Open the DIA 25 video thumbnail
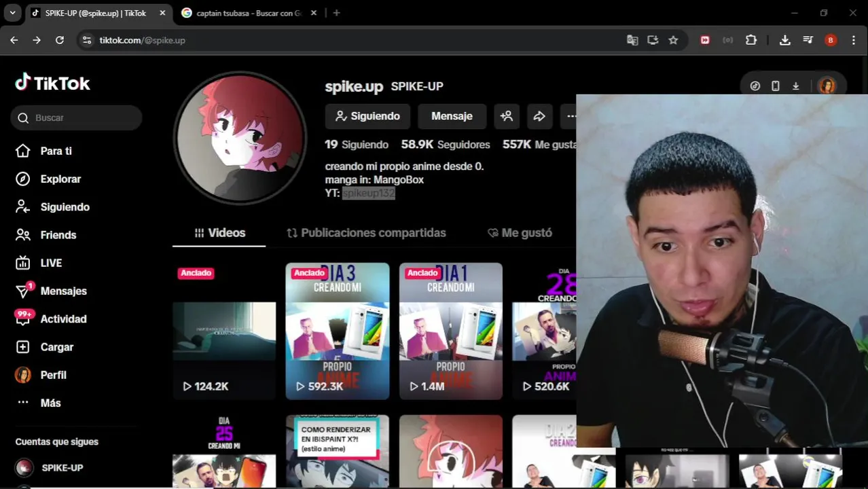Screen dimensions: 868x489 (x=224, y=451)
